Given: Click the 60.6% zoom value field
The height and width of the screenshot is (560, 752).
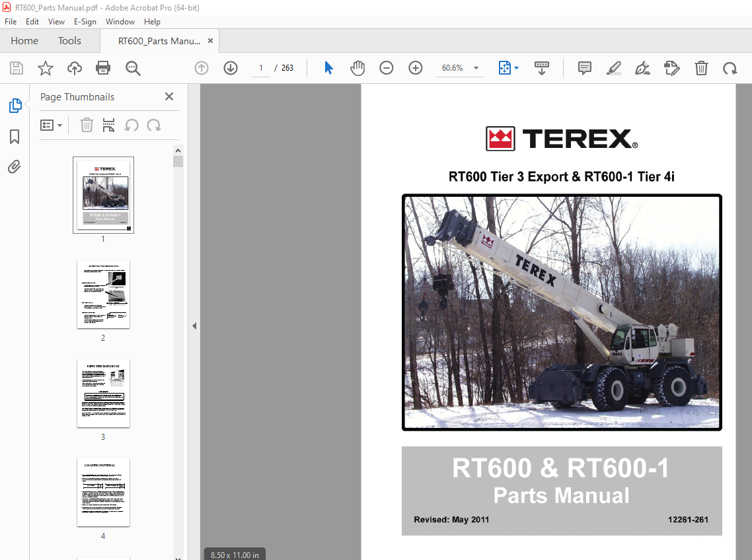Looking at the screenshot, I should click(x=452, y=68).
